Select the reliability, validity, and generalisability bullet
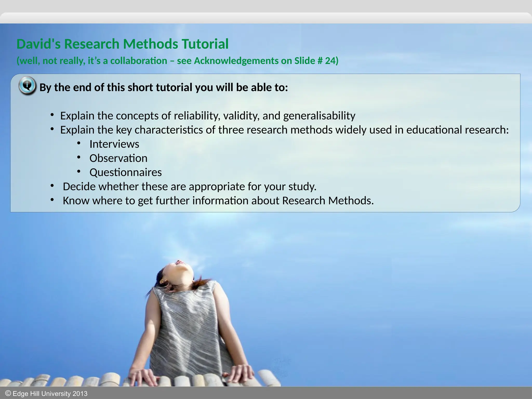The width and height of the screenshot is (532, 399). [x=208, y=116]
